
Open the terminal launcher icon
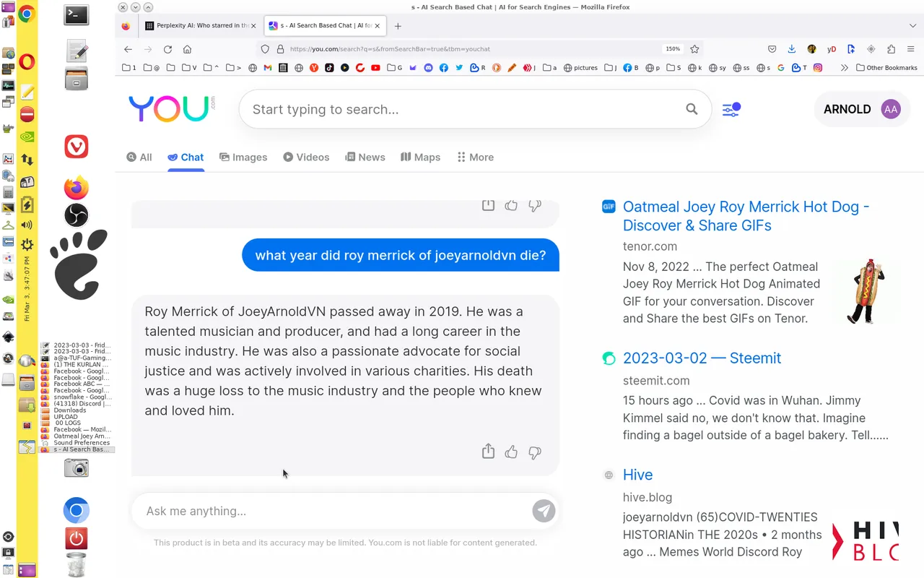77,14
